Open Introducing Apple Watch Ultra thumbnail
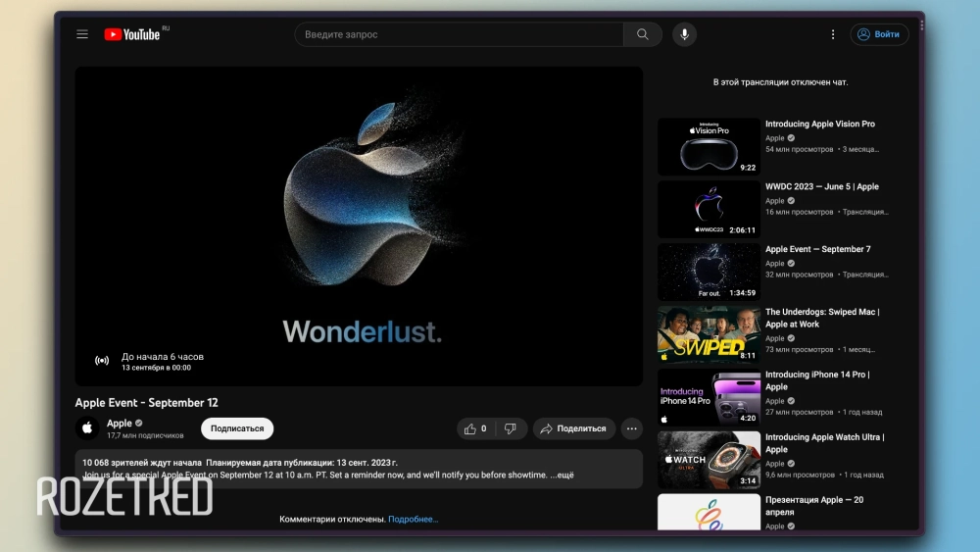The height and width of the screenshot is (552, 980). tap(709, 460)
